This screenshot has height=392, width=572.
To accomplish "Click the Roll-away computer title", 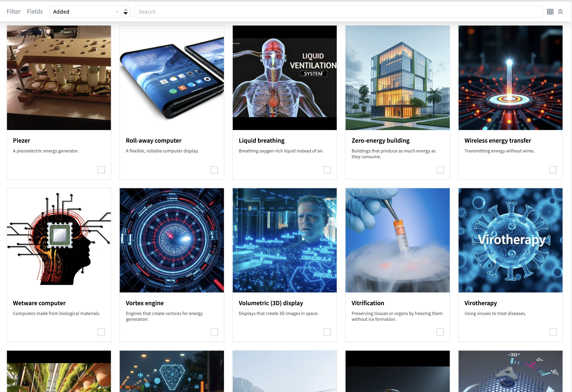I will 154,140.
